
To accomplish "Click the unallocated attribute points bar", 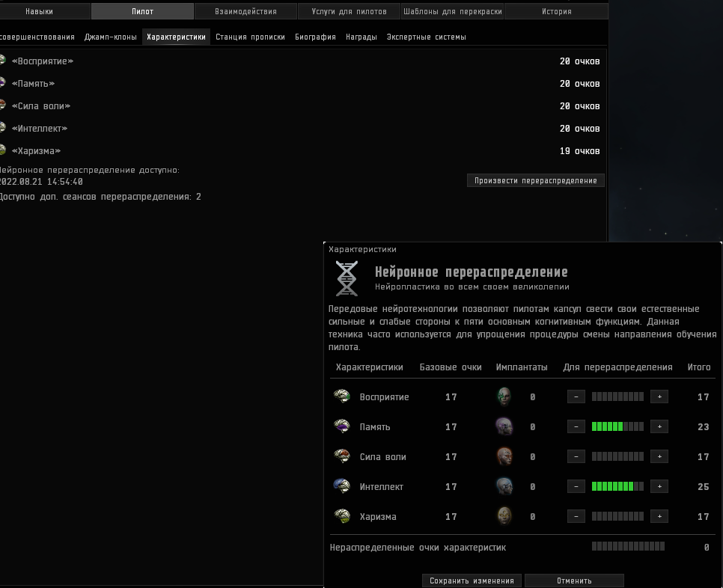I will tap(628, 547).
